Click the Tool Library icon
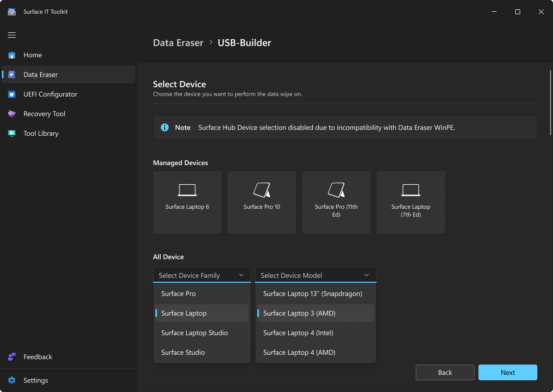The image size is (553, 392). click(x=12, y=133)
